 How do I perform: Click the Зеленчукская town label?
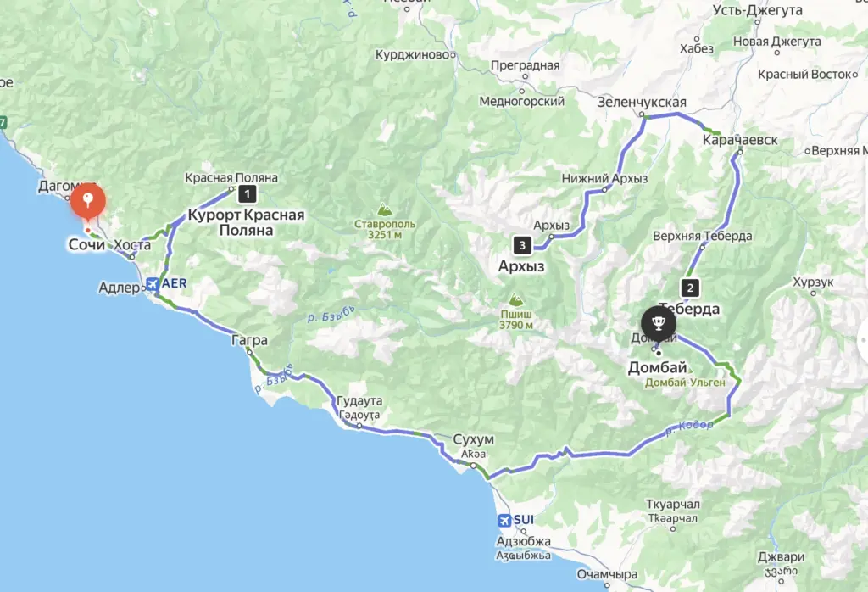pyautogui.click(x=642, y=103)
